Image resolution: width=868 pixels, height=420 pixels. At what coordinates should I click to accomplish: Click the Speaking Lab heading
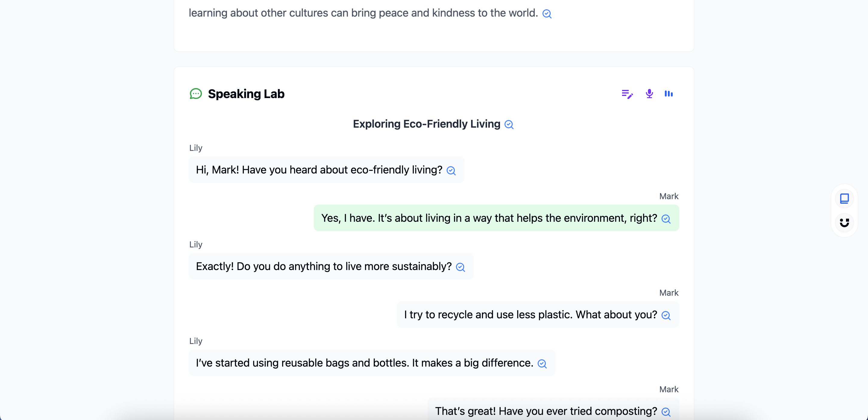246,94
